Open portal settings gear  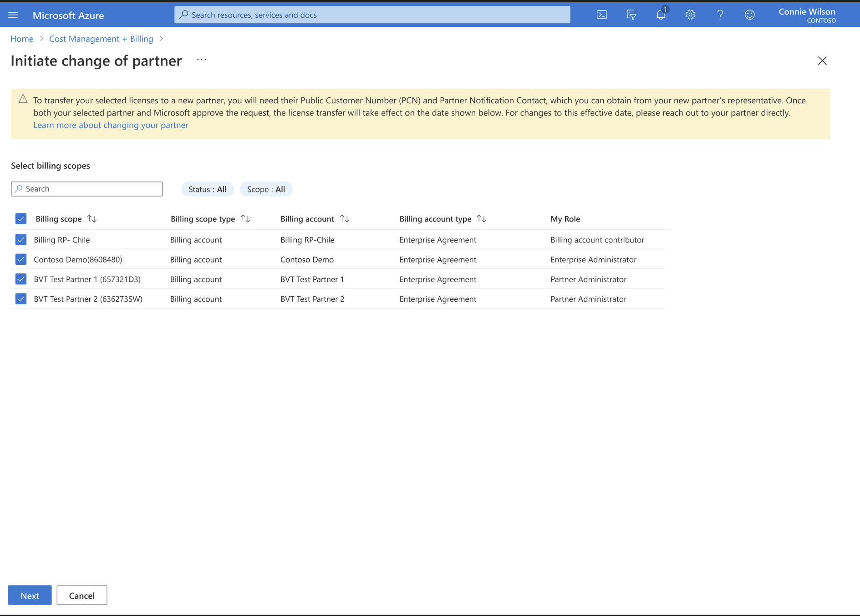pyautogui.click(x=691, y=15)
